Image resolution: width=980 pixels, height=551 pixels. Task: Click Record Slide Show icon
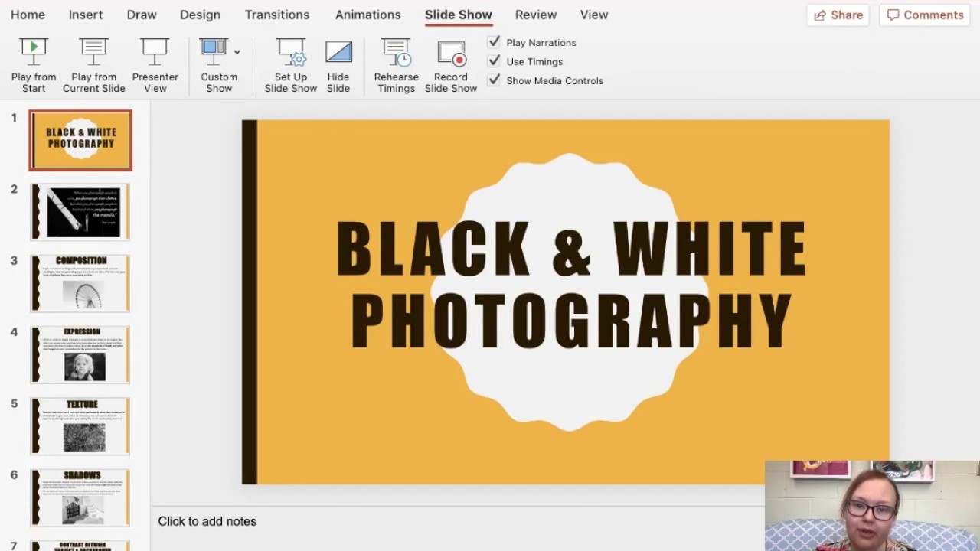tap(451, 53)
